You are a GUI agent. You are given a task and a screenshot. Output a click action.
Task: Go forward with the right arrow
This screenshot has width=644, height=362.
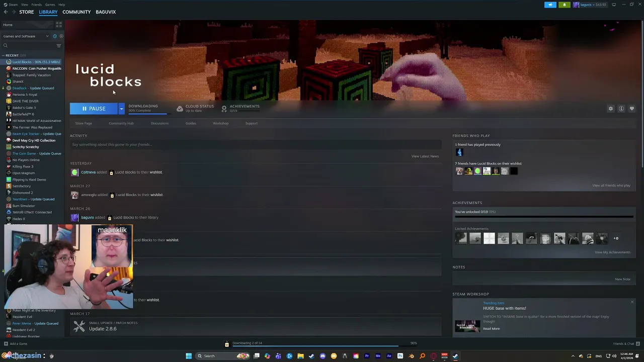click(x=14, y=12)
